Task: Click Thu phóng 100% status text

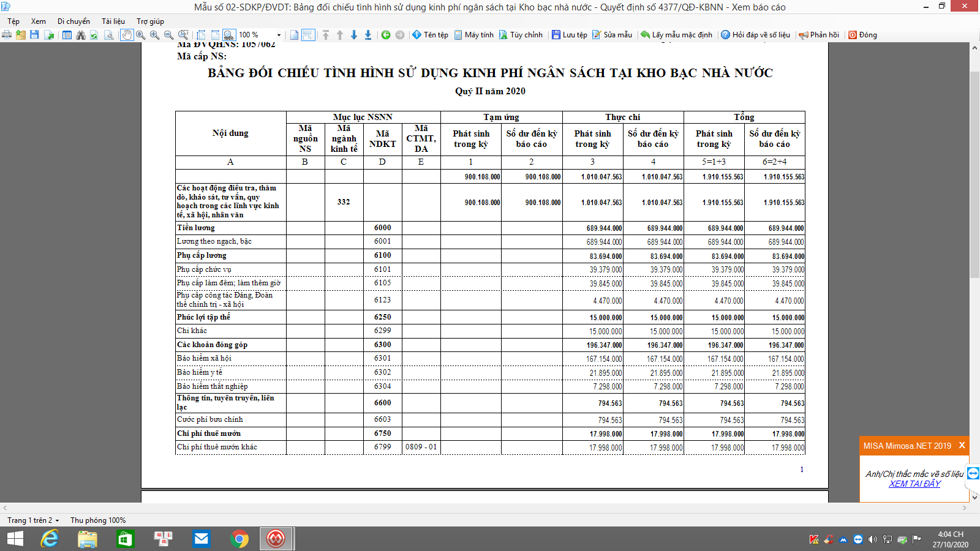Action: 98,520
